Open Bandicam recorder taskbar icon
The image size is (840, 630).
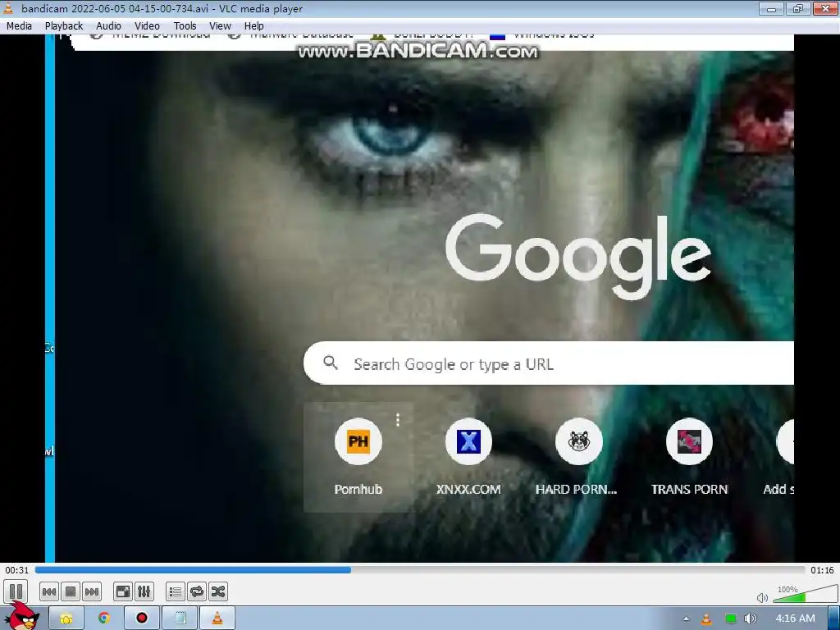coord(142,619)
